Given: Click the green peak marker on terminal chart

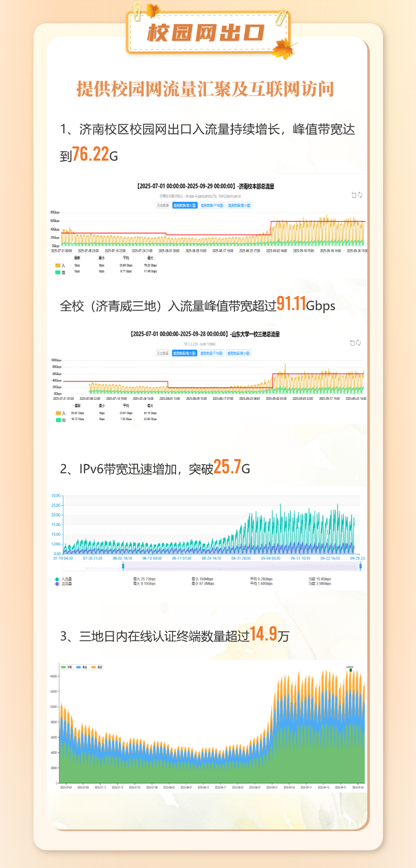Looking at the screenshot, I should 350,670.
